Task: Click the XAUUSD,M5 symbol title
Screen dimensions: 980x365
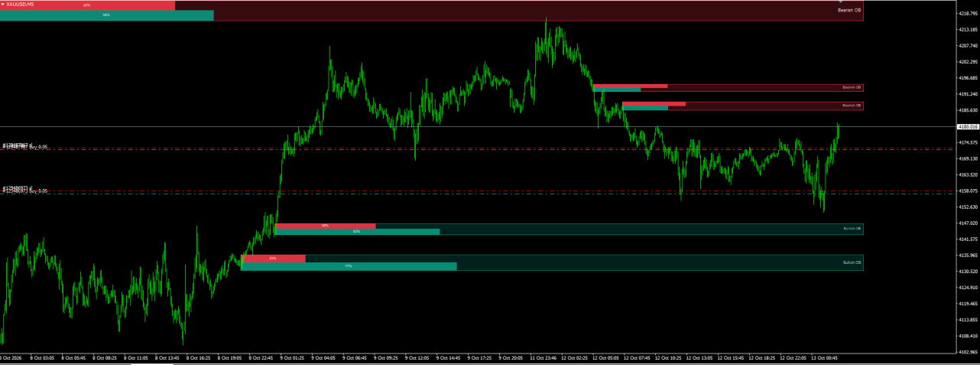Action: pos(21,4)
